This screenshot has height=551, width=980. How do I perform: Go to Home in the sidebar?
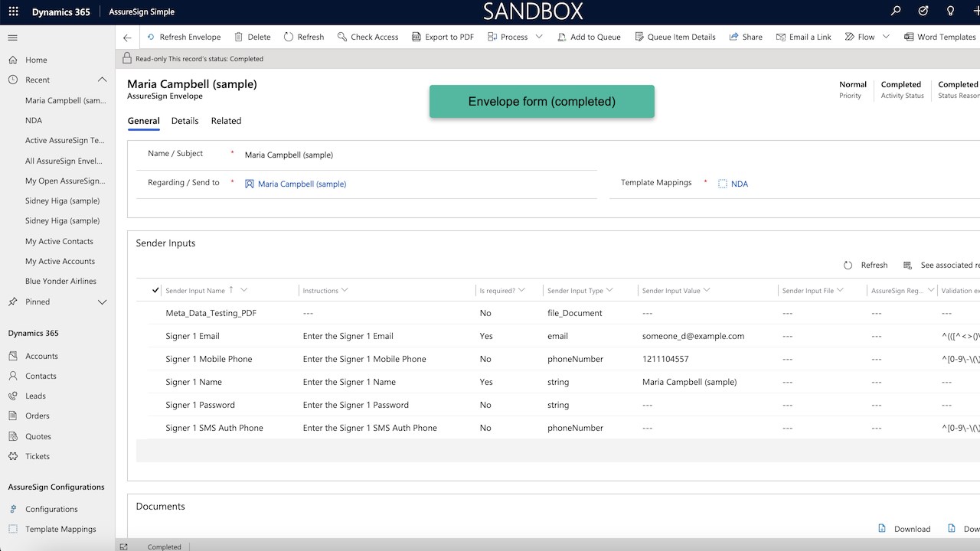[36, 60]
